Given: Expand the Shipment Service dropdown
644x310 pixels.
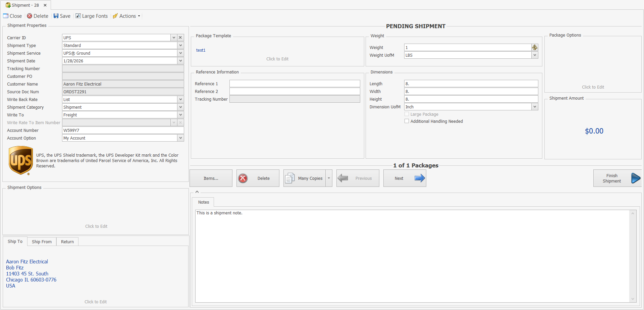Looking at the screenshot, I should click(x=180, y=53).
